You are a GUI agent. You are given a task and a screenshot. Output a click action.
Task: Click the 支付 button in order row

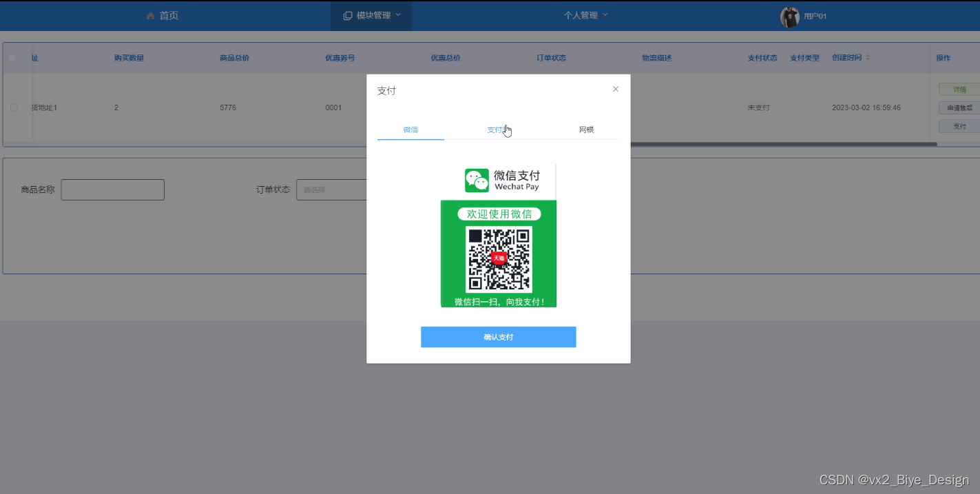(959, 126)
